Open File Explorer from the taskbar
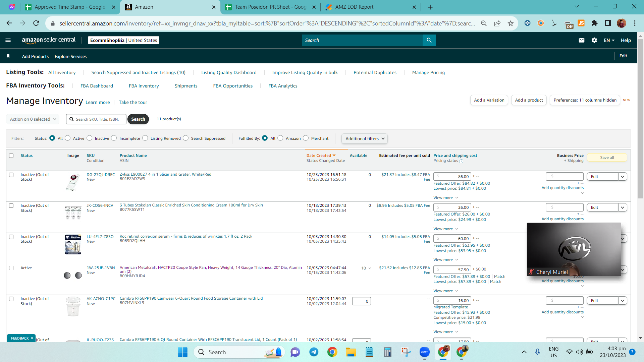This screenshot has height=362, width=644. (x=351, y=352)
